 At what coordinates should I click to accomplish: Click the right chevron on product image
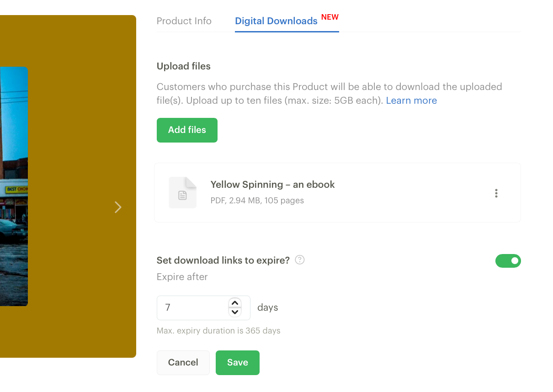point(118,207)
